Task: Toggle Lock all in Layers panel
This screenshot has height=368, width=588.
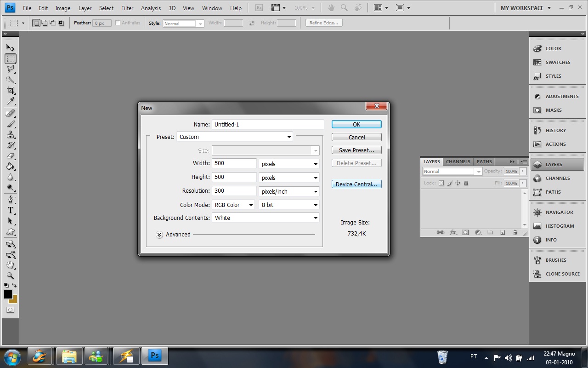Action: (x=466, y=183)
